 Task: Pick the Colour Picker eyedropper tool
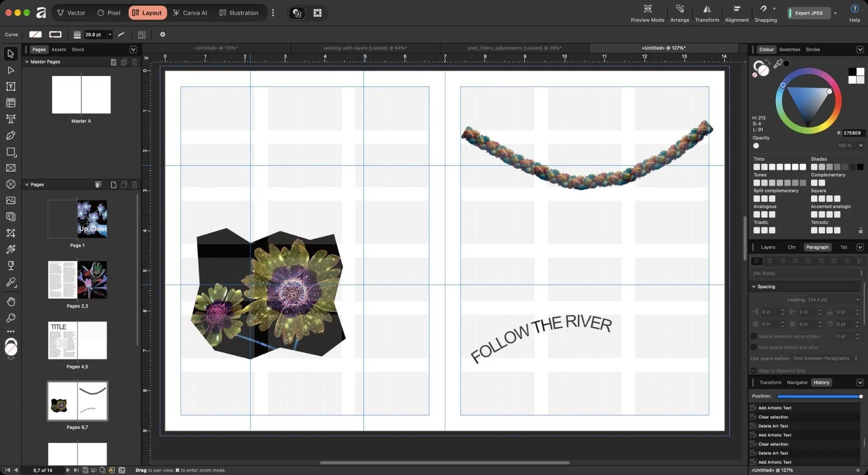tap(10, 282)
